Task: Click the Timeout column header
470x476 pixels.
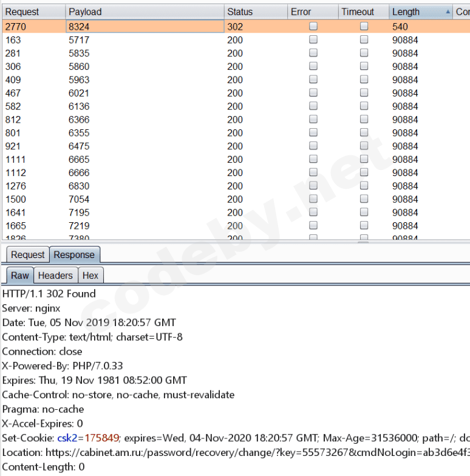Action: 363,12
